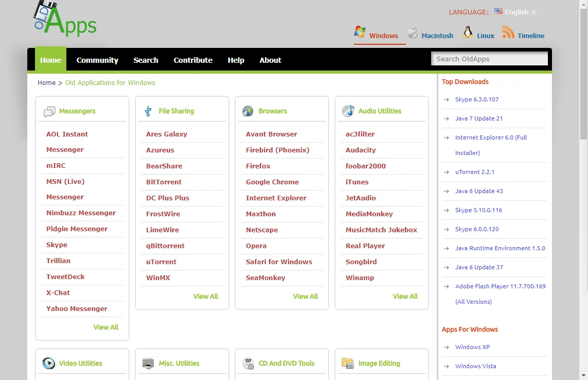Click arrow icon beside uTorrent 2.2.1
Image resolution: width=588 pixels, height=380 pixels.
(446, 172)
